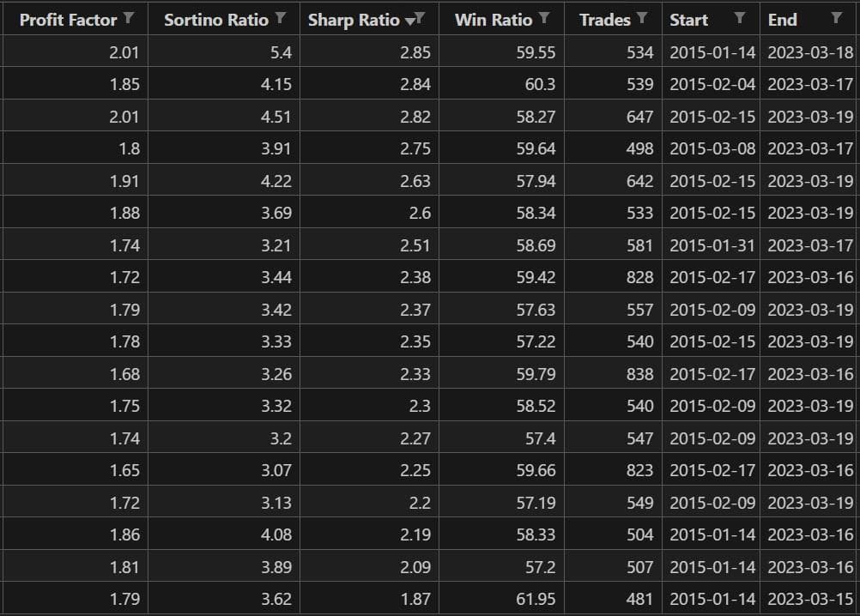Screen dimensions: 860x616
Task: Sort by the Sortino Ratio header
Action: coord(216,20)
